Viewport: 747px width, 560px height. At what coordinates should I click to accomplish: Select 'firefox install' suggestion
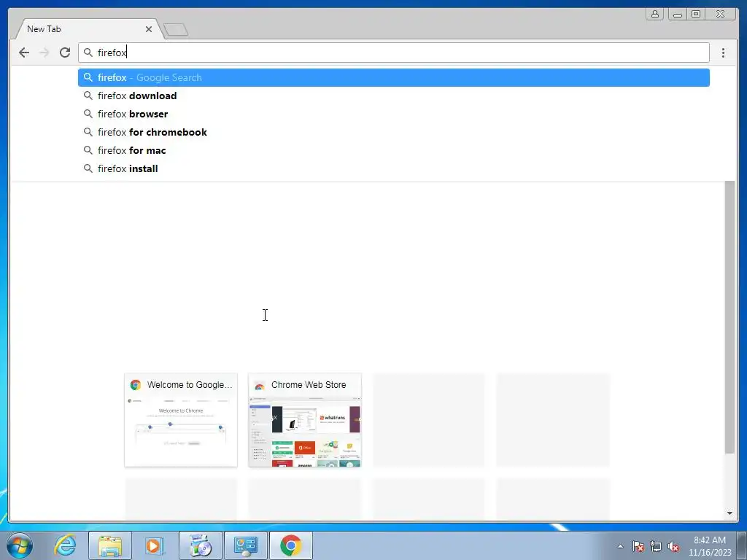pyautogui.click(x=393, y=168)
